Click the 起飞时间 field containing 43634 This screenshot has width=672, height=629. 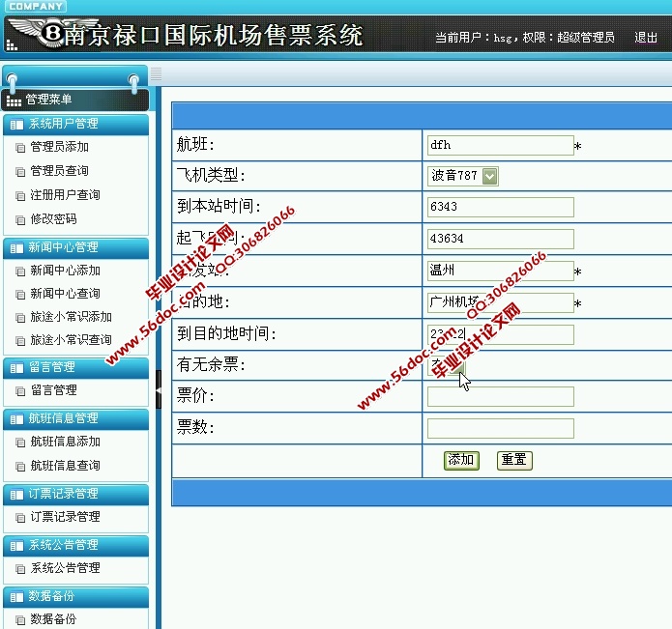(501, 239)
